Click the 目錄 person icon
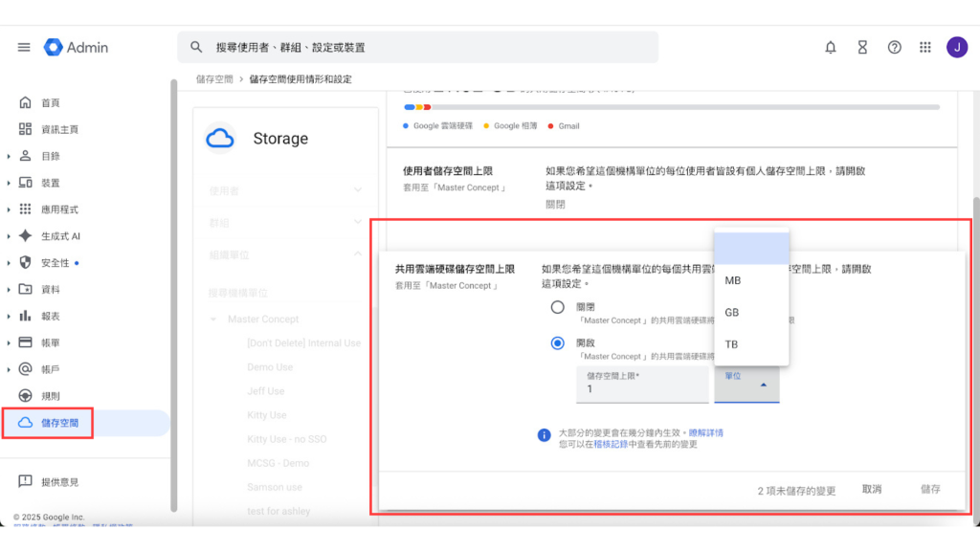 [25, 156]
